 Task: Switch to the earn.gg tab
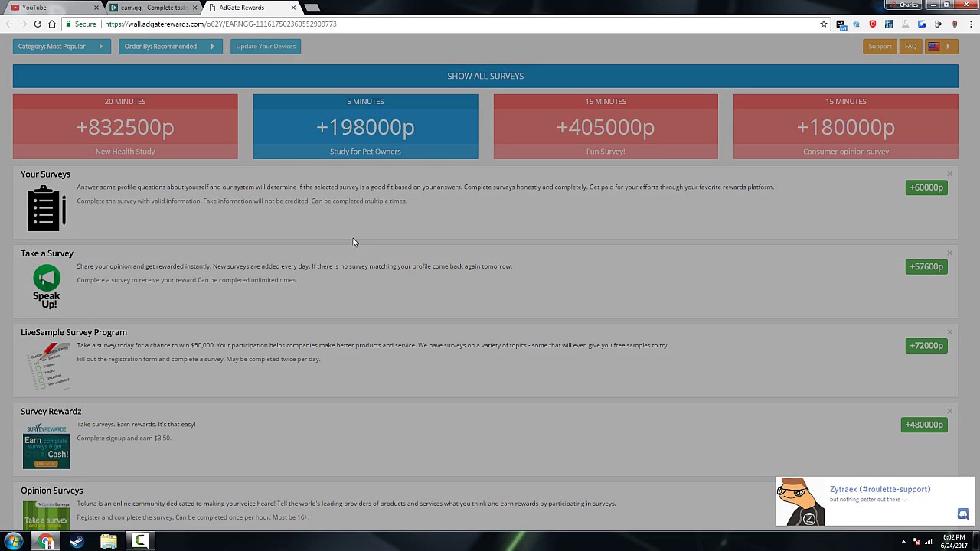point(153,8)
